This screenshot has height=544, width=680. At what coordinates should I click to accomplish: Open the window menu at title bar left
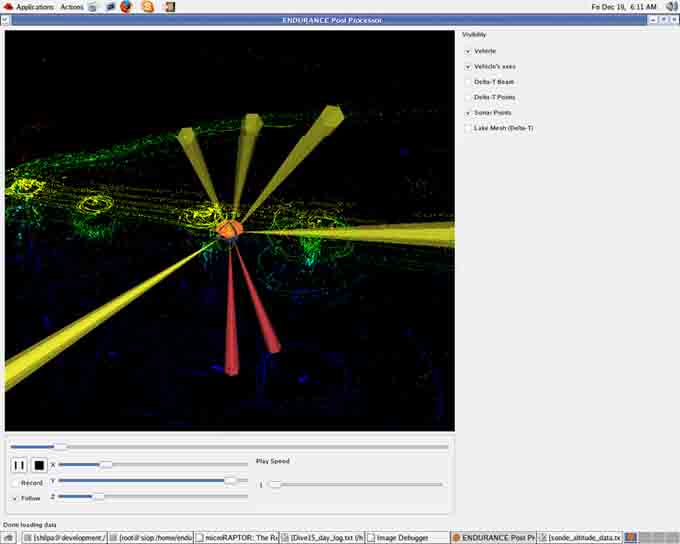pos(5,20)
